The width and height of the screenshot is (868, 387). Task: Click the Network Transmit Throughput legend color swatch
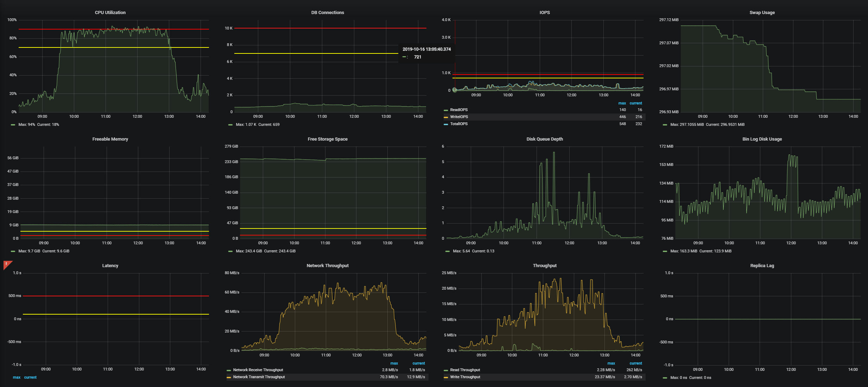point(229,377)
